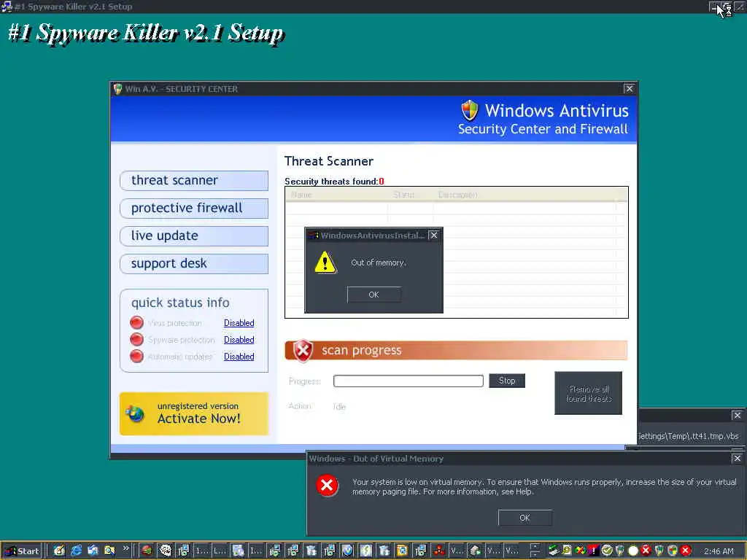Click the red error icon in Virtual Memory dialog
Image resolution: width=747 pixels, height=560 pixels.
click(x=327, y=485)
